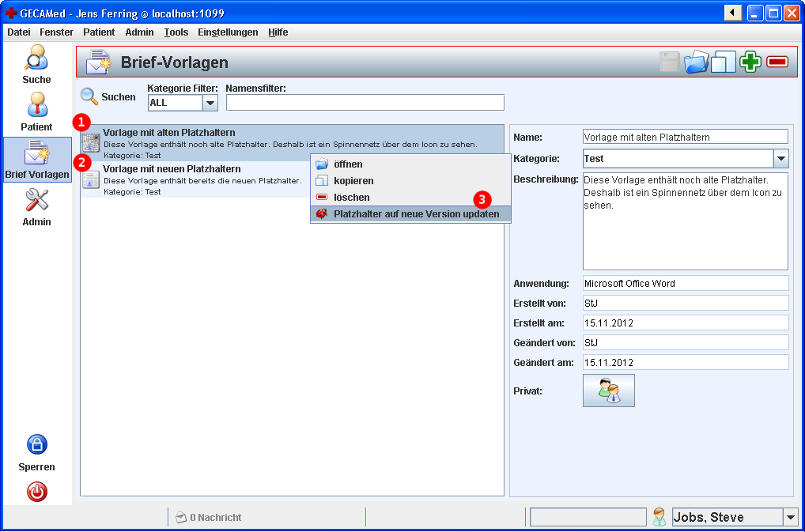Click the Suchen search button
This screenshot has height=532, width=805.
pos(108,97)
